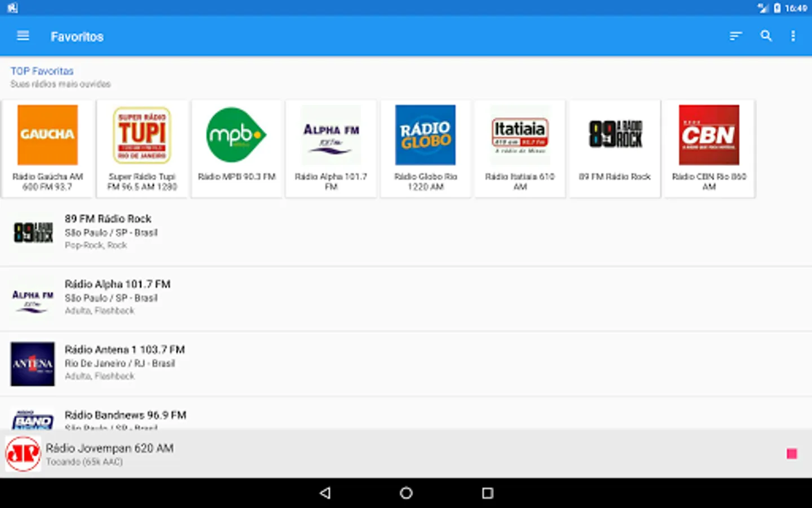The image size is (812, 508).
Task: Open Rádio Itatiaia 610 AM card
Action: 520,149
